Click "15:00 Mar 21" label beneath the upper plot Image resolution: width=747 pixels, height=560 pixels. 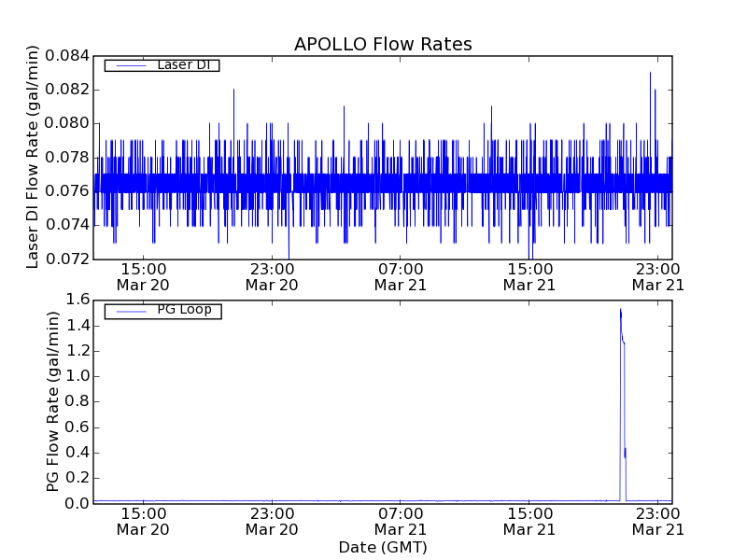tap(529, 276)
